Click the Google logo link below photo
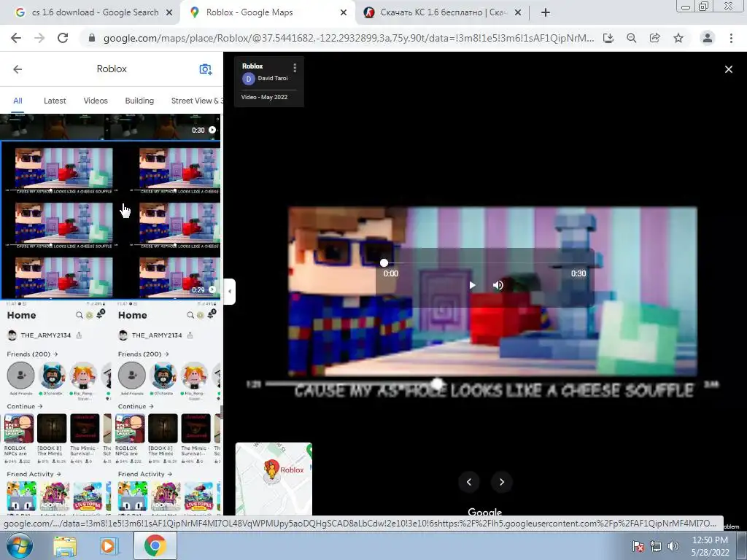 click(x=484, y=512)
